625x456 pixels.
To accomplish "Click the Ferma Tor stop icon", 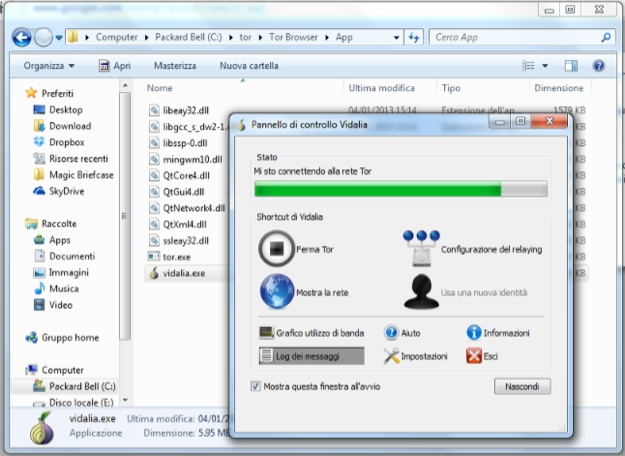I will coord(276,247).
